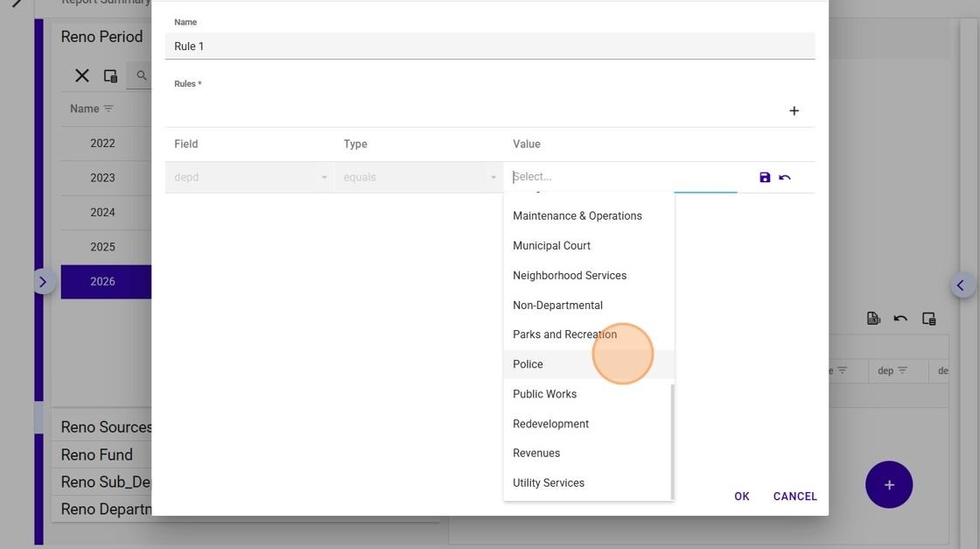This screenshot has height=549, width=980.
Task: Select the 2023 period row
Action: tap(106, 178)
